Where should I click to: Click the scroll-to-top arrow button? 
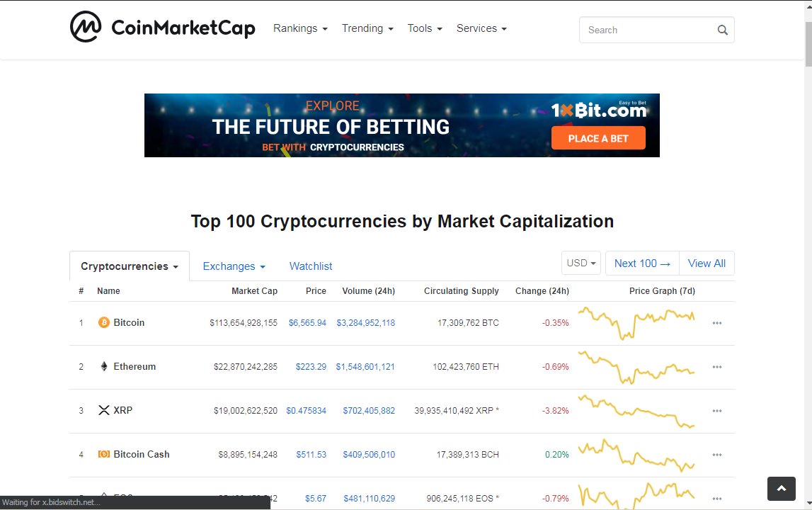[x=781, y=488]
